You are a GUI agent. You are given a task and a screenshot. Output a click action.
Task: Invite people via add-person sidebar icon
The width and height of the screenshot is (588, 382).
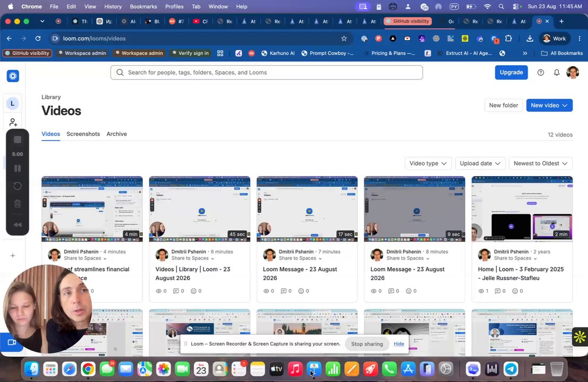click(x=13, y=122)
